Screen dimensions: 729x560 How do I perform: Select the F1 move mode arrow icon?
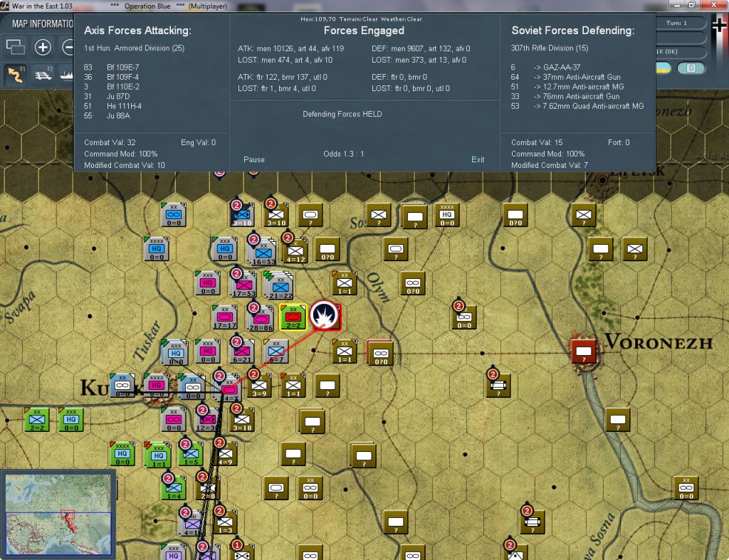(16, 74)
